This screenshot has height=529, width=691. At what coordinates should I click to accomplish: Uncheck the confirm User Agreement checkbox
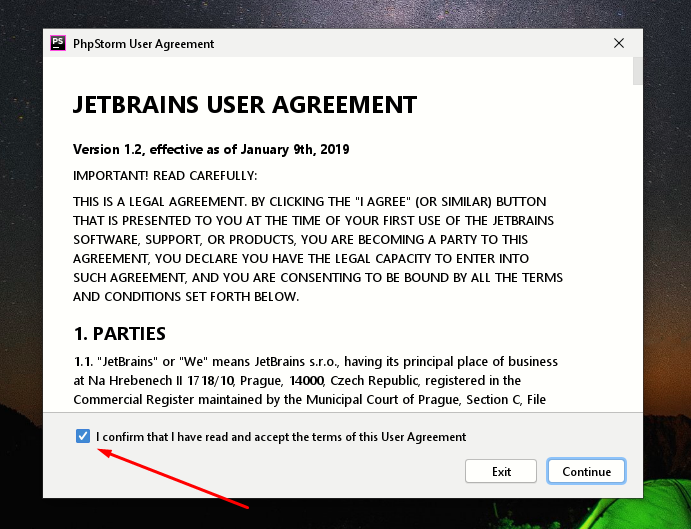83,436
